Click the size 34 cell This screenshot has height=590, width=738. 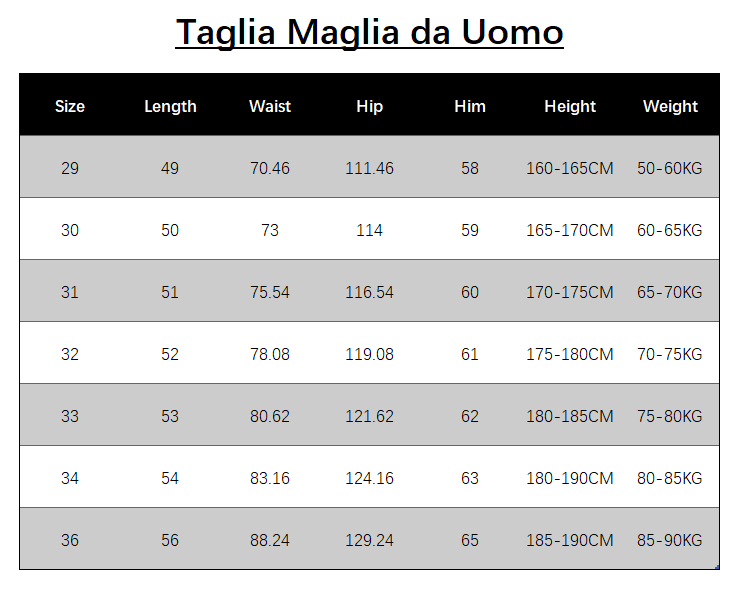click(70, 478)
